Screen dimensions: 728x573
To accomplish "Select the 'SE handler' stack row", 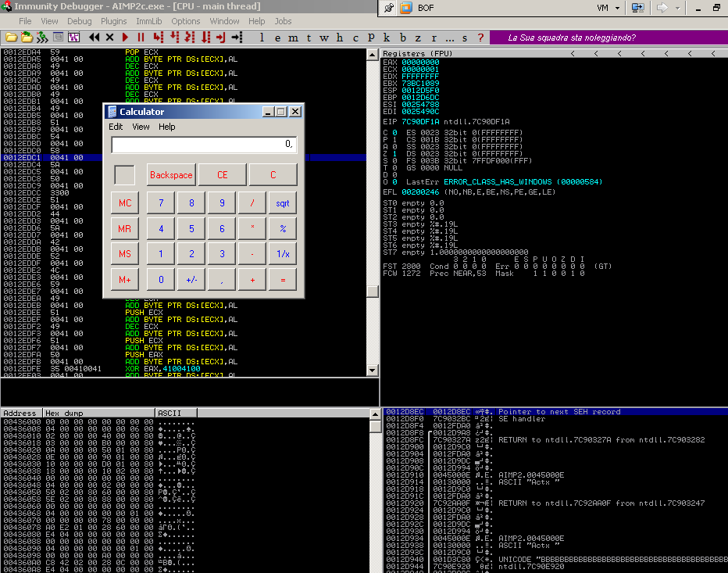I will (x=556, y=419).
